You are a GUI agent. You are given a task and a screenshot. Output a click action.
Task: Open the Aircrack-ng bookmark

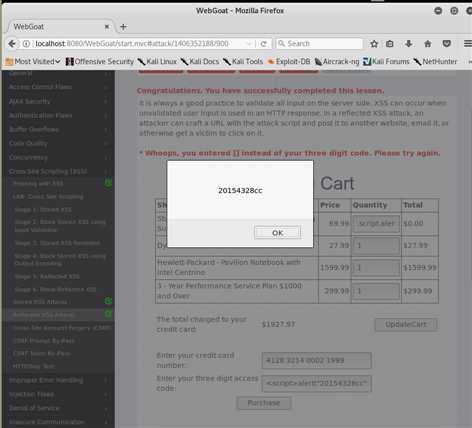(337, 62)
